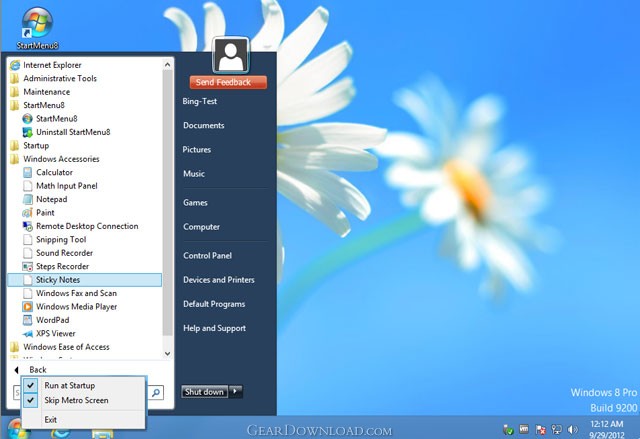Go Back to the previous menu
The image size is (640, 439).
[38, 370]
